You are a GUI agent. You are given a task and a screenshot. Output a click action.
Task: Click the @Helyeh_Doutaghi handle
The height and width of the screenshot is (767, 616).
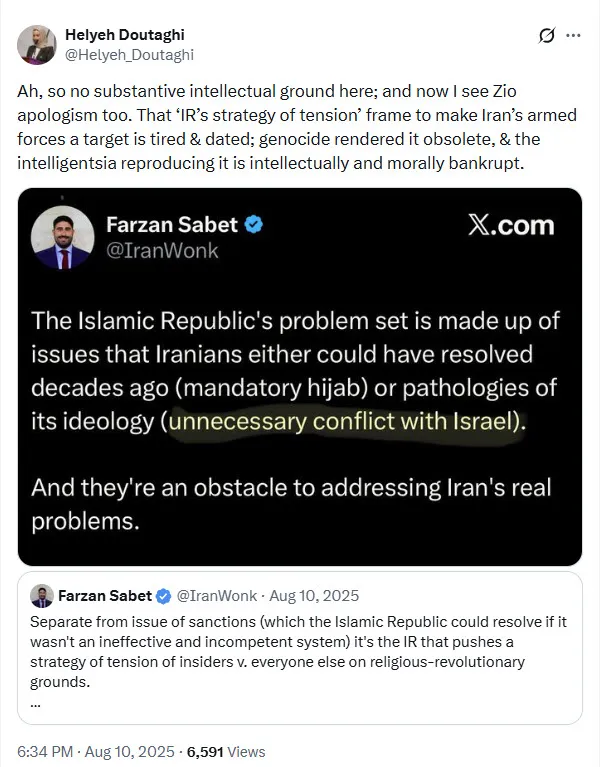click(129, 55)
